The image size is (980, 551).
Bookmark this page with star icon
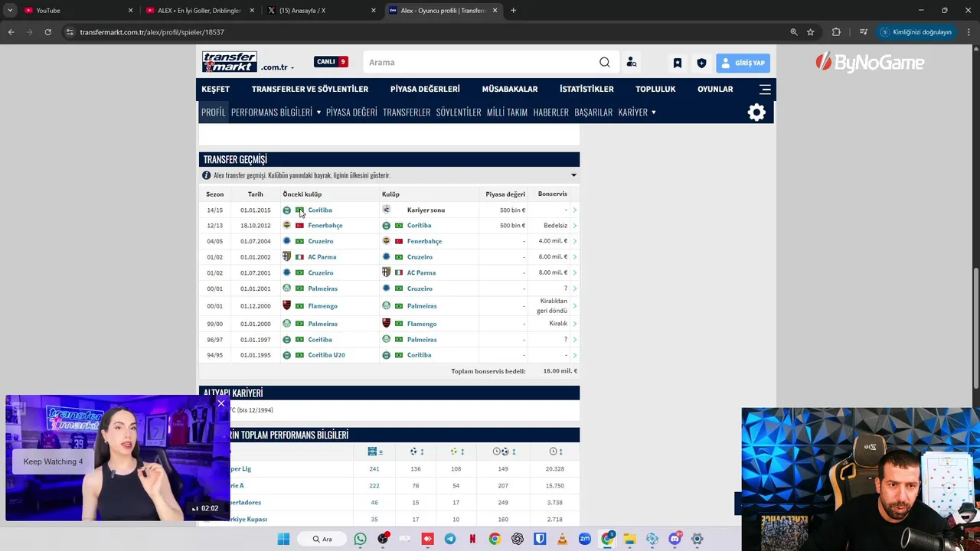click(810, 32)
